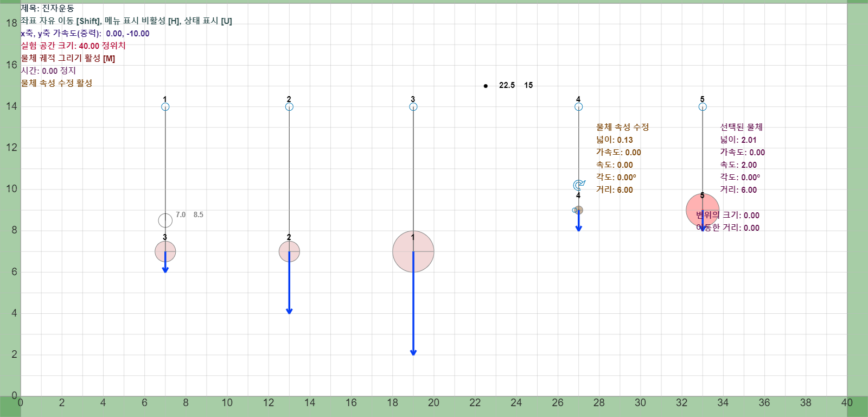Click the '변위의 크기: 0.00' readout
Image resolution: width=868 pixels, height=417 pixels.
click(728, 215)
